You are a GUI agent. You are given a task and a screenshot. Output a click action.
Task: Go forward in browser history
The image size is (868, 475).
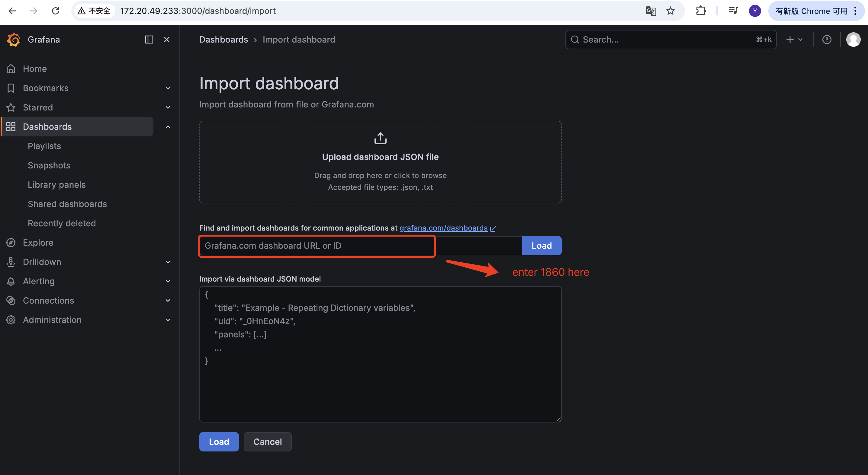pos(33,11)
